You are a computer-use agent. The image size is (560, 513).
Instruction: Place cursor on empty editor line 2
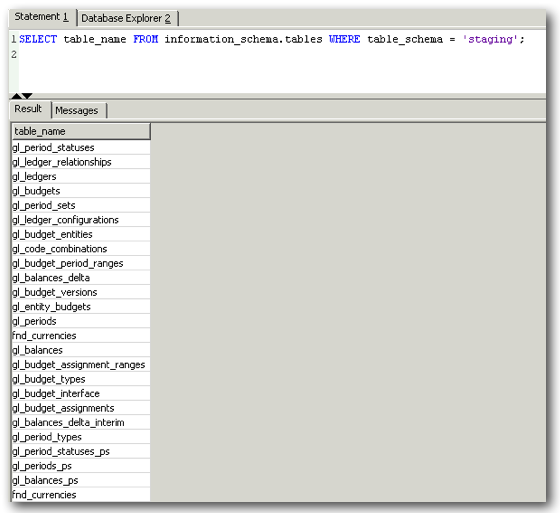click(x=282, y=54)
